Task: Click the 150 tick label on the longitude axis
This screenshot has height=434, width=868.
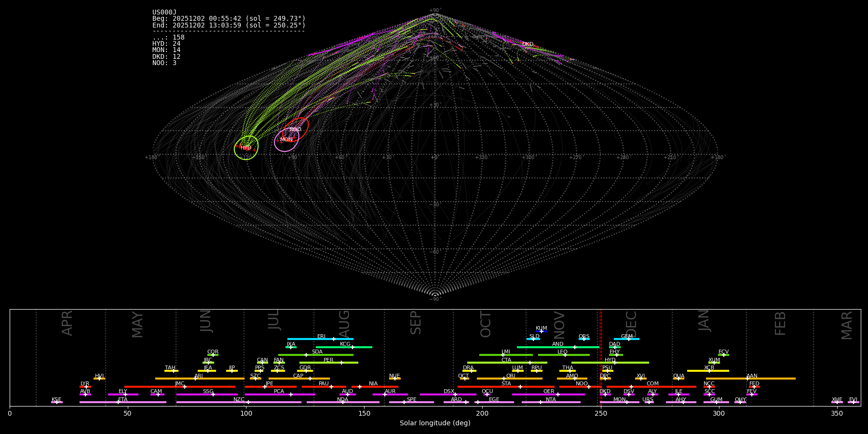Action: (364, 414)
